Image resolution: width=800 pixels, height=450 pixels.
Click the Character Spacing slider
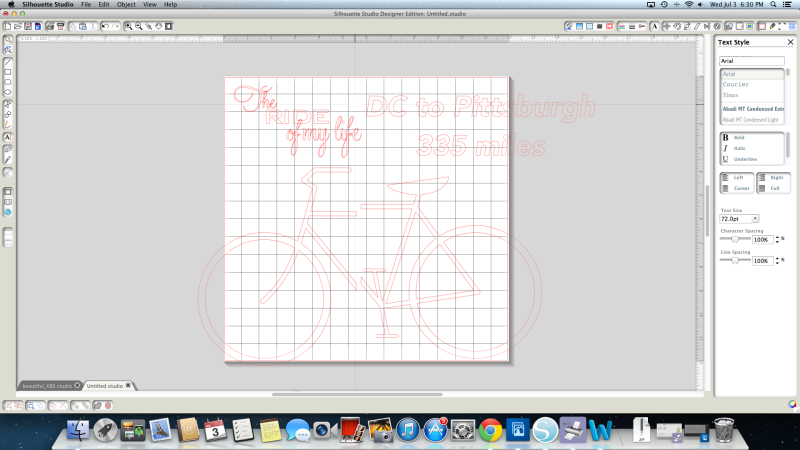point(736,239)
